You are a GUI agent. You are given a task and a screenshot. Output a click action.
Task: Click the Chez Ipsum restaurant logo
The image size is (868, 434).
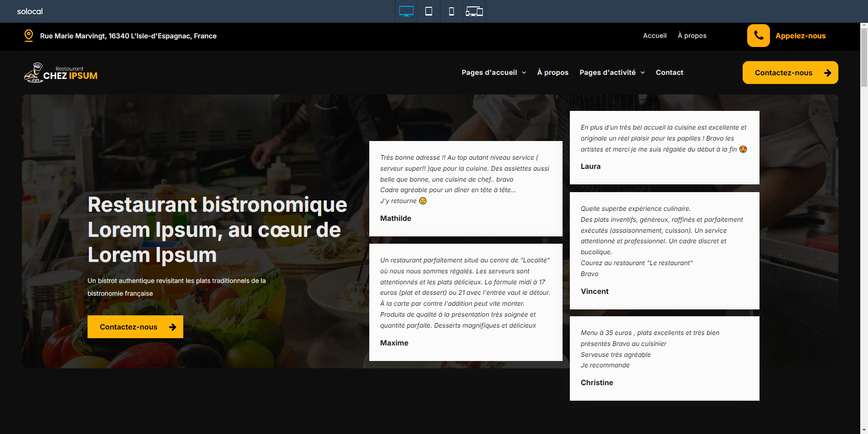tap(61, 73)
